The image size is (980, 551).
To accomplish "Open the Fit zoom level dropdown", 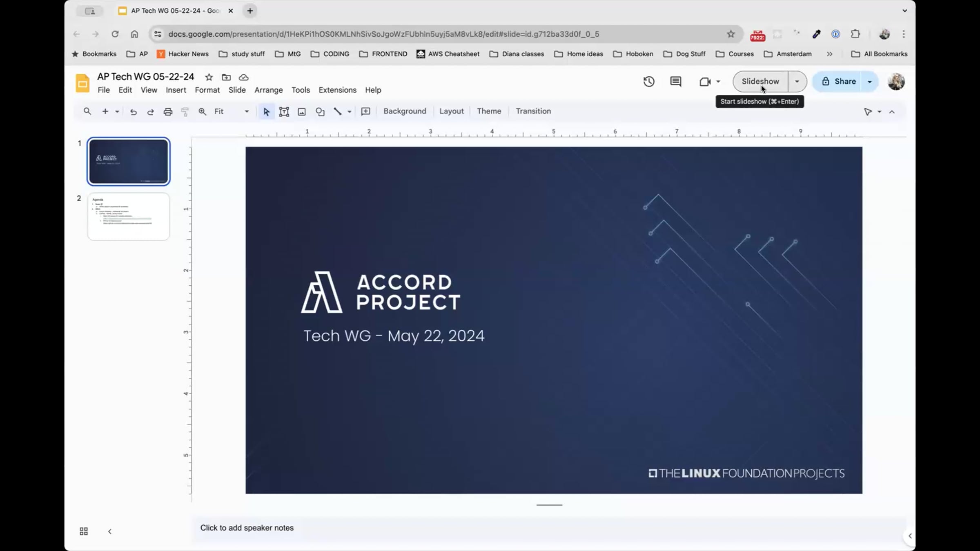I will [232, 111].
